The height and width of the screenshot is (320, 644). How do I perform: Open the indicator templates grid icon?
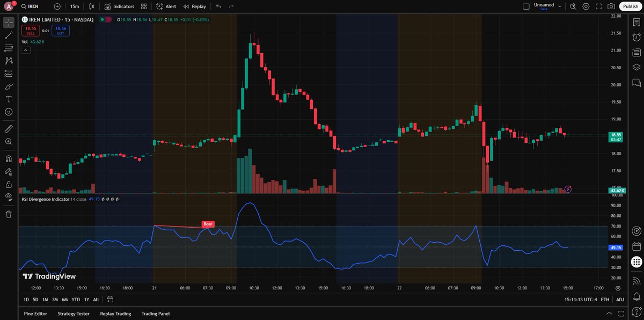[144, 6]
